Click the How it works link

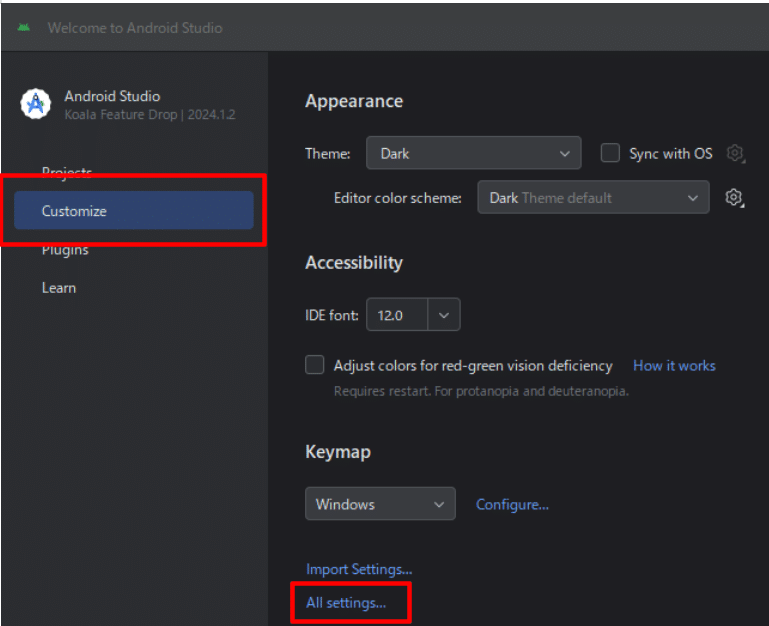[x=674, y=365]
